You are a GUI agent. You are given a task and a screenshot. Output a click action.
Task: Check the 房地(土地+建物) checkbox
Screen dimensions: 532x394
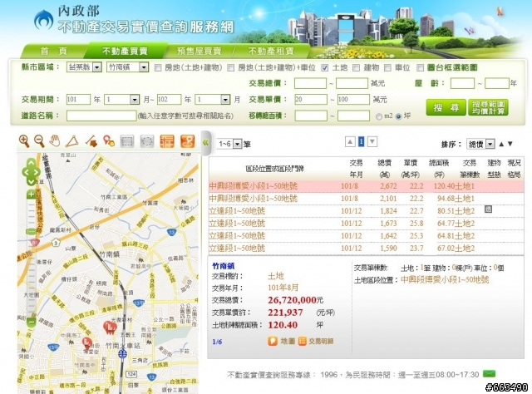click(x=158, y=68)
